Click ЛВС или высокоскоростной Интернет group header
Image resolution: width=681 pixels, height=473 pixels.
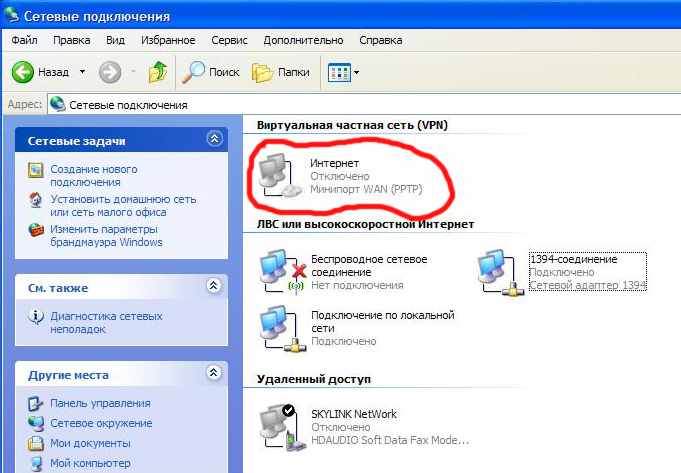click(x=365, y=224)
